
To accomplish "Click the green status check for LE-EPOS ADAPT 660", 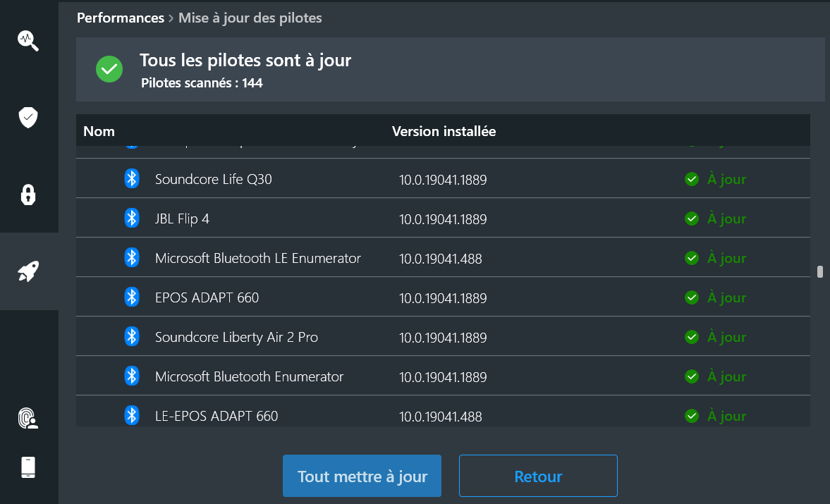I will click(692, 415).
